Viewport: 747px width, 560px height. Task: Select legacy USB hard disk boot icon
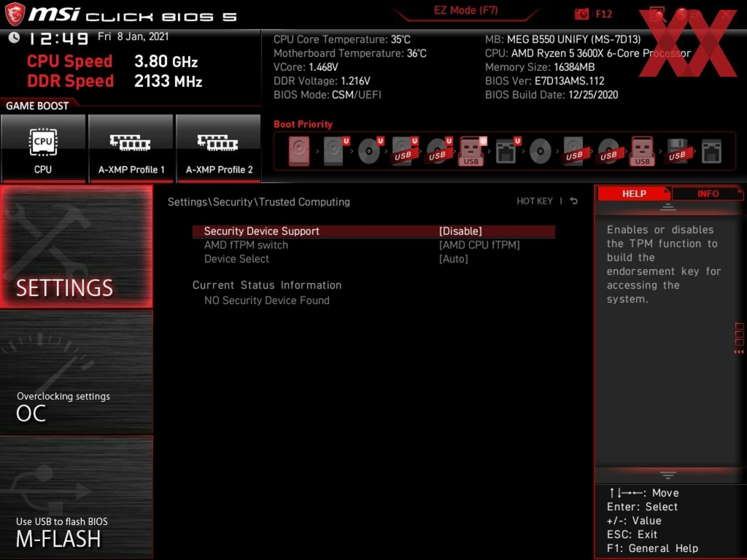pos(575,151)
